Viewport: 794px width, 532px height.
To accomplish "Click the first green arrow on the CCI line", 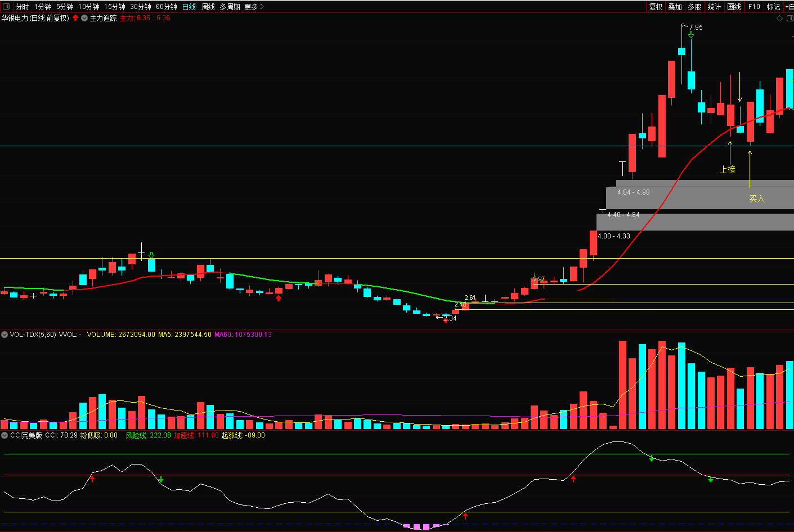I will 161,480.
